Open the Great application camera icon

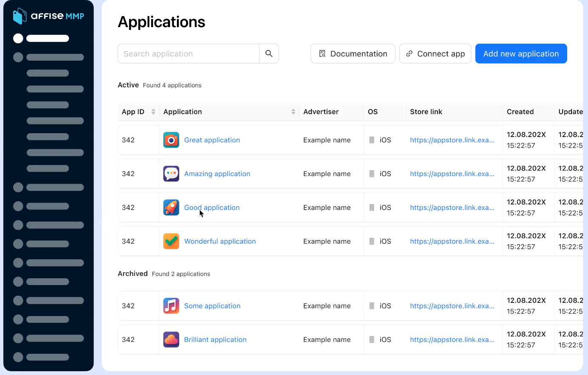[x=171, y=140]
